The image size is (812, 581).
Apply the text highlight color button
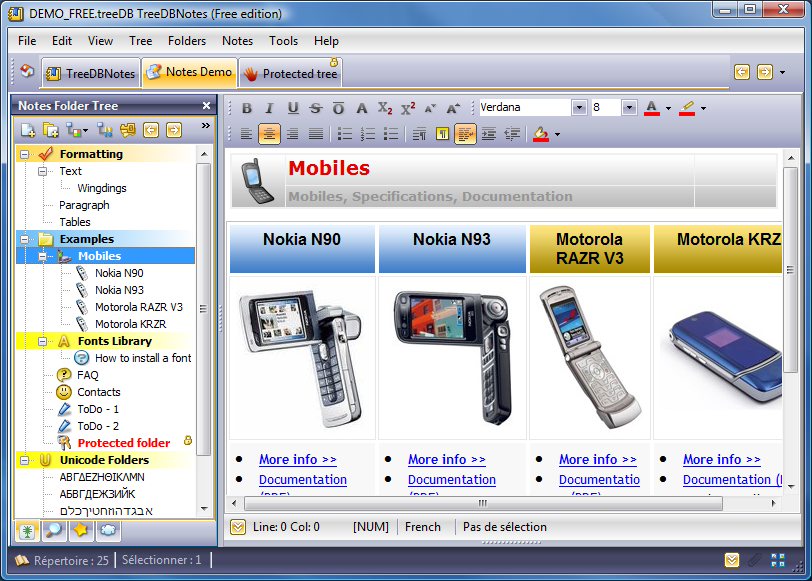coord(687,108)
